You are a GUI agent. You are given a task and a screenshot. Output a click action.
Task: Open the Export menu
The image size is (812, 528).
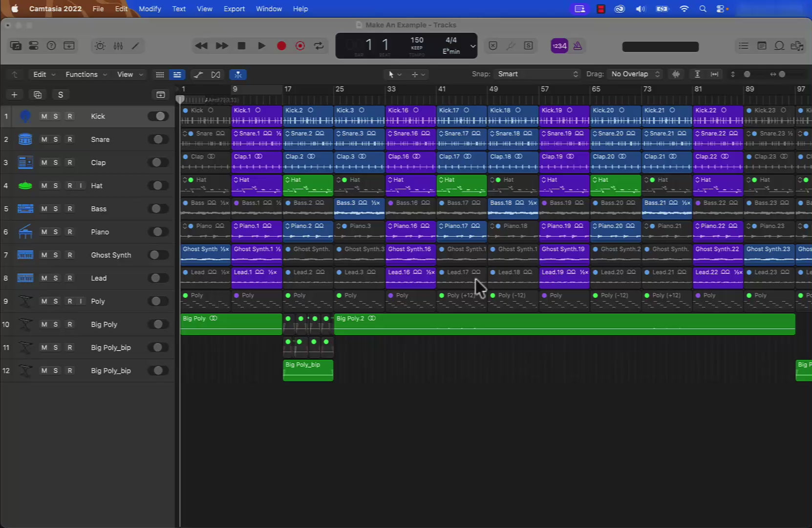pos(234,9)
